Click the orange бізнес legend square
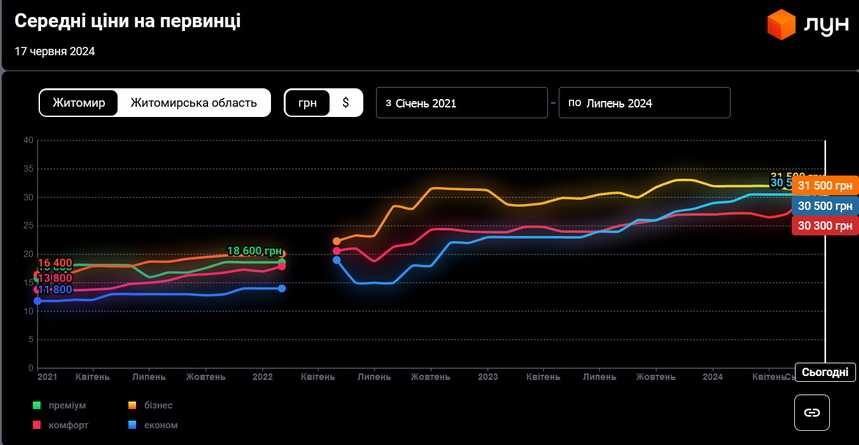The width and height of the screenshot is (859, 445). 133,405
